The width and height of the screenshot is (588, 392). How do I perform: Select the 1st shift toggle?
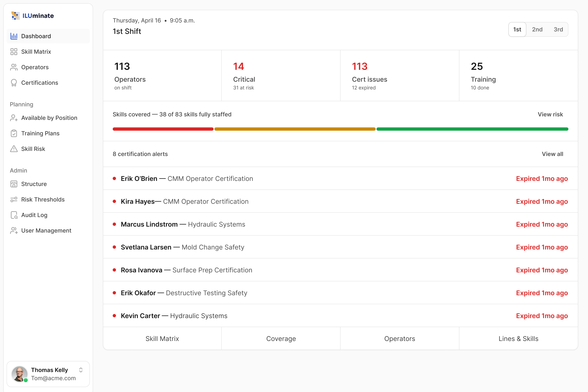(x=517, y=29)
